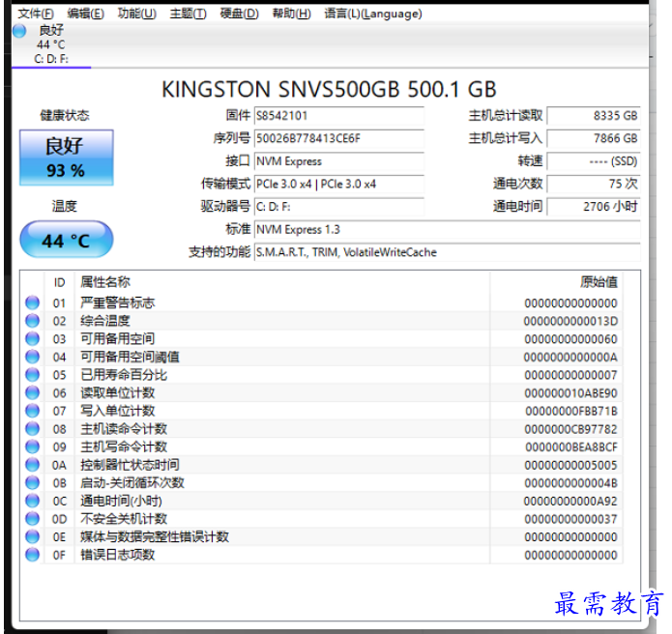
Task: Click the 支持的功能 S.M.A.R.T., TRIM field
Action: tap(448, 252)
